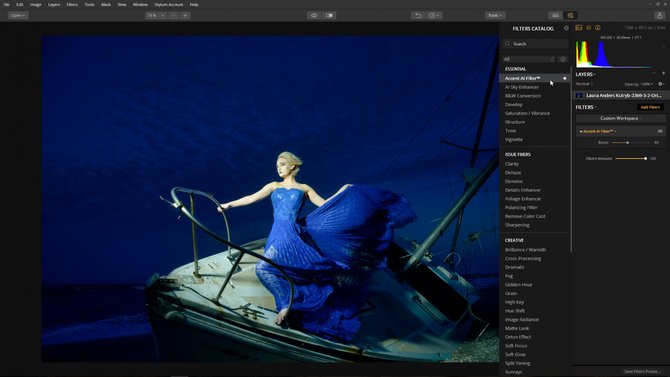Toggle visibility of Accent AI Filter
Screen dimensions: 670x377
tap(660, 131)
